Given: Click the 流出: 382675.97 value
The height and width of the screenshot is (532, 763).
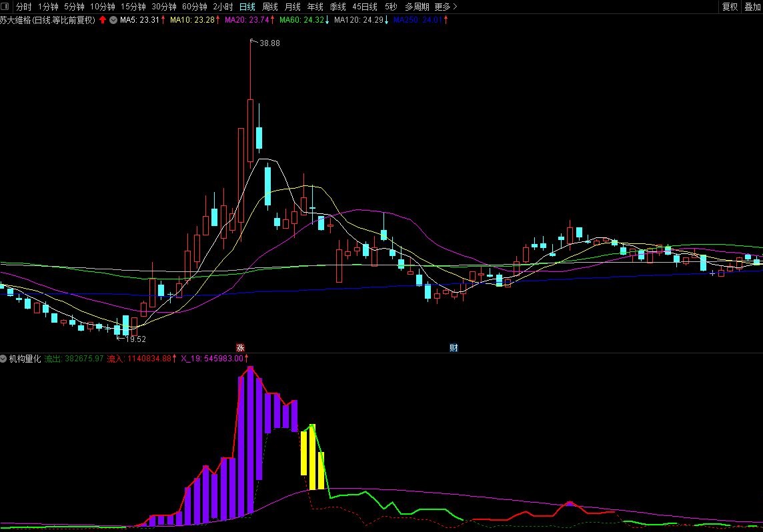Looking at the screenshot, I should [x=74, y=359].
